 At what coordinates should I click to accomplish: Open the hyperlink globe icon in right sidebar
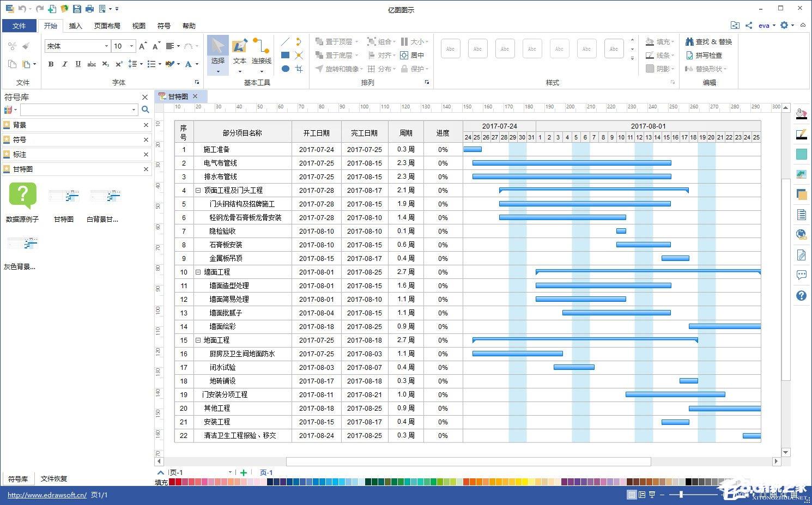(x=801, y=234)
